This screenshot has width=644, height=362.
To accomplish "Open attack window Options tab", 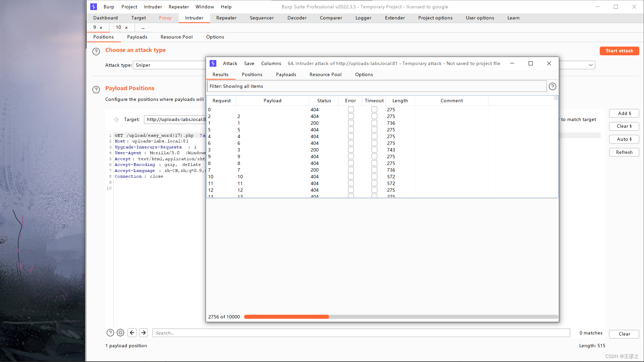I will (x=364, y=74).
